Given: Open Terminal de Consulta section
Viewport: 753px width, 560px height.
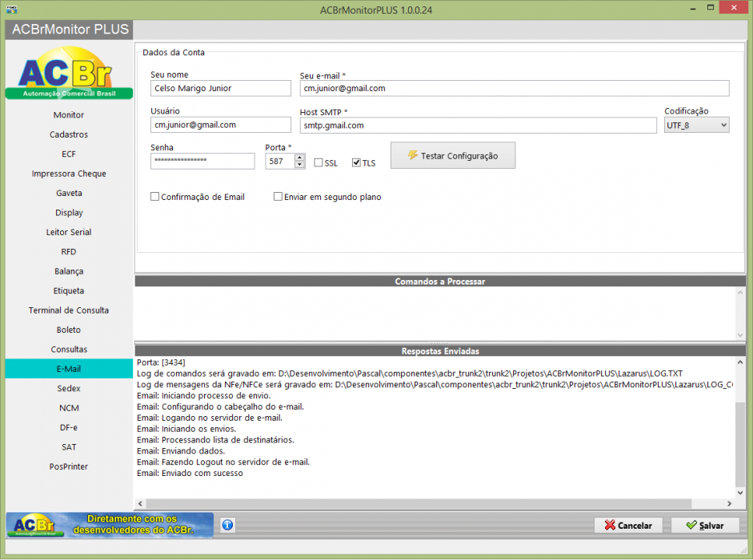Looking at the screenshot, I should (69, 310).
